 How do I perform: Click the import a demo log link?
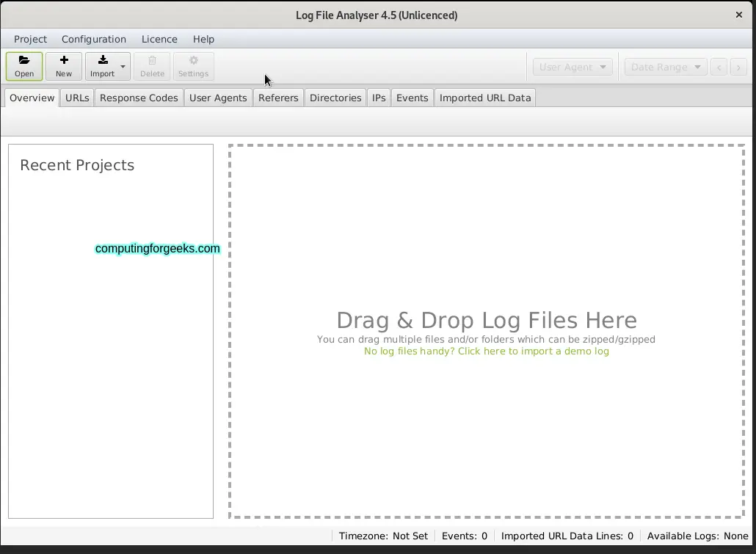[486, 351]
